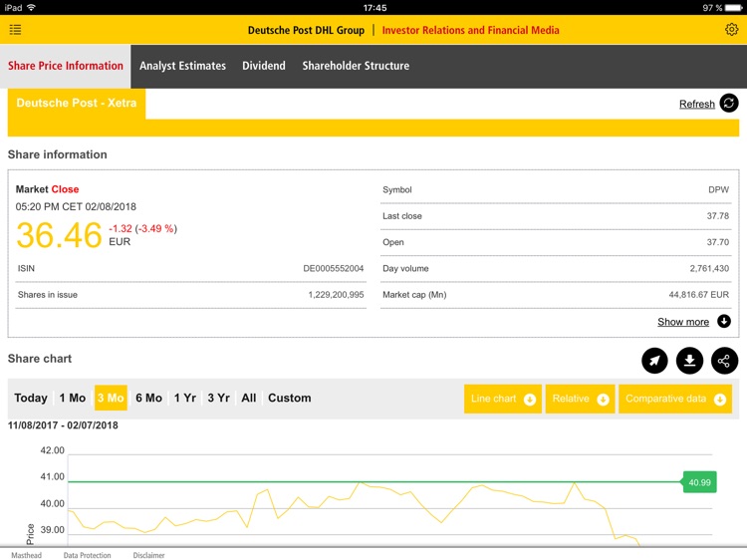Click the Refresh link
747x560 pixels.
(697, 104)
